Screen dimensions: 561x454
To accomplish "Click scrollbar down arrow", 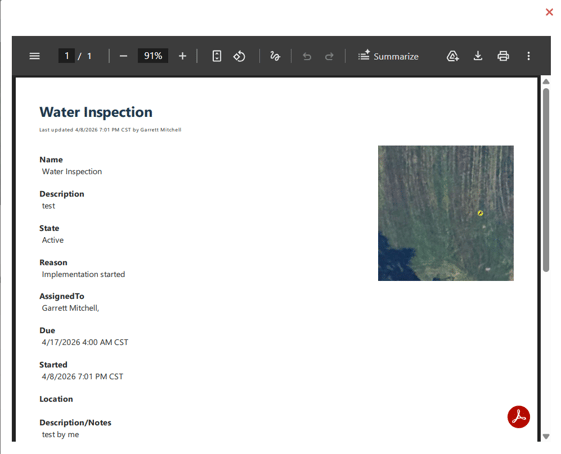I will pyautogui.click(x=546, y=436).
